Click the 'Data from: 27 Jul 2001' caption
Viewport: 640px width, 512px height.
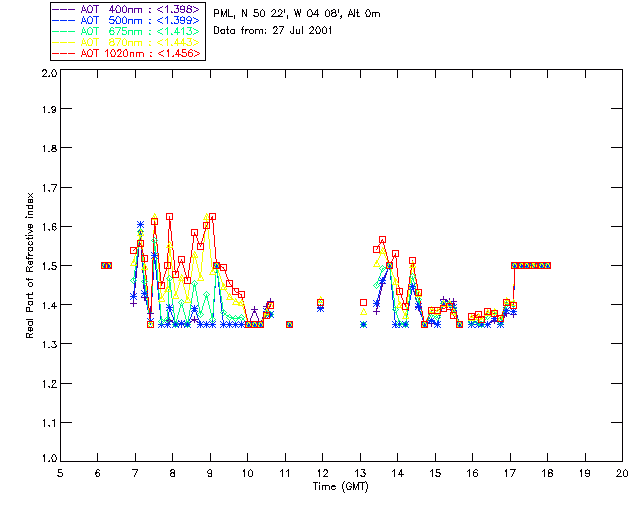(273, 30)
